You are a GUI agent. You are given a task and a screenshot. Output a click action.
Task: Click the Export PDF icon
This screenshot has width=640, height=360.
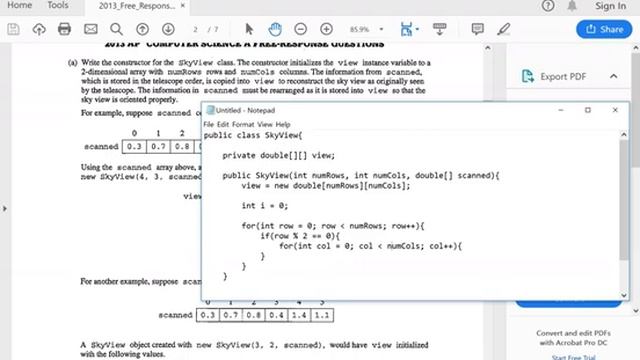[527, 76]
